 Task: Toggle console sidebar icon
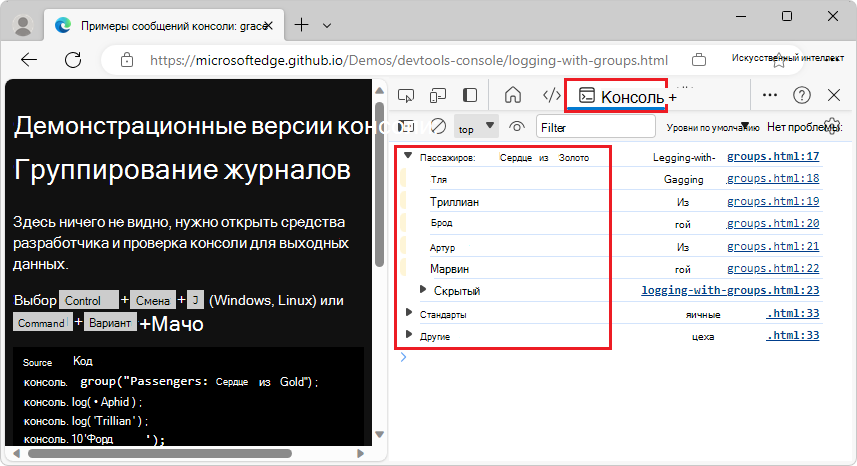point(407,127)
